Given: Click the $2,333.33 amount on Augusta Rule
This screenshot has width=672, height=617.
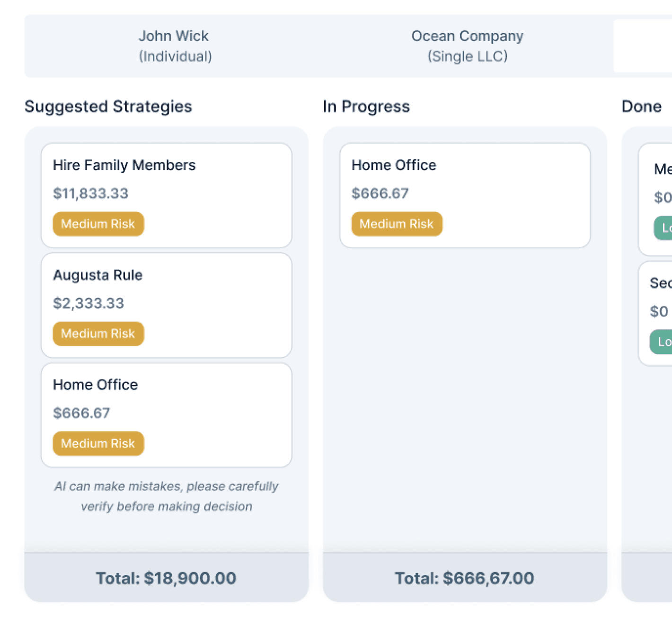Looking at the screenshot, I should [x=88, y=303].
